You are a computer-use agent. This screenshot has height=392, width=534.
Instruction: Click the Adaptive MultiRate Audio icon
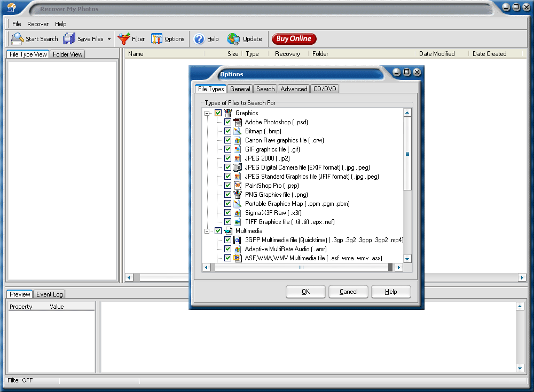click(x=238, y=249)
